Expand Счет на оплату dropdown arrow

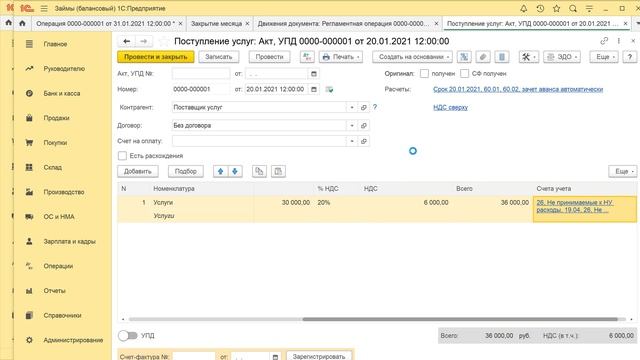coord(352,141)
